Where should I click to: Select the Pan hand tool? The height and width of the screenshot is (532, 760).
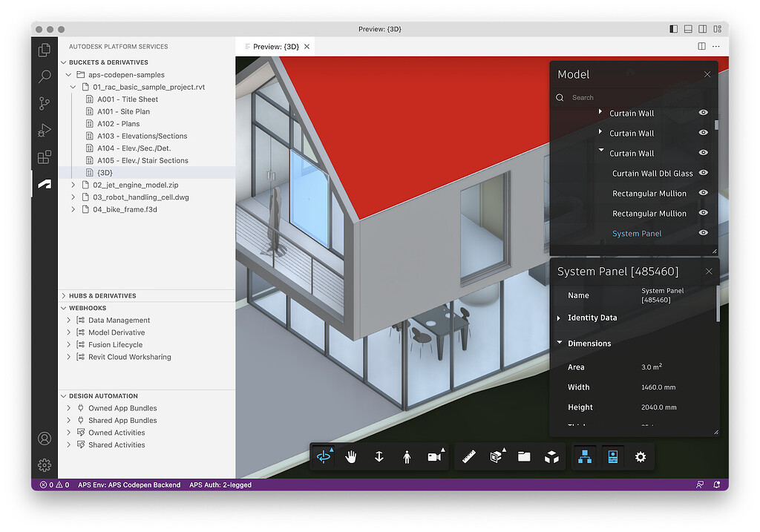coord(351,458)
